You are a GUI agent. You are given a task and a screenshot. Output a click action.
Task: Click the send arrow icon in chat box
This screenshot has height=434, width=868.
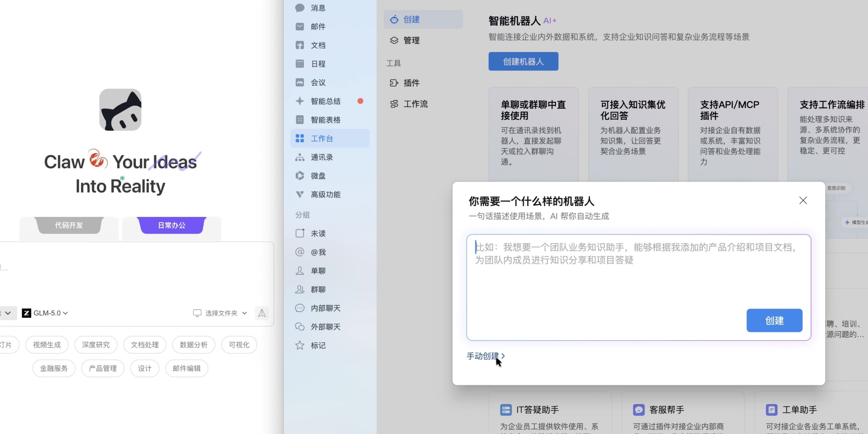(262, 313)
